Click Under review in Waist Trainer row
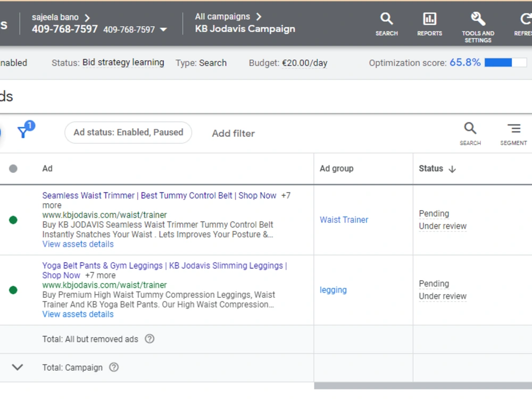Screen dimensions: 532x399 pyautogui.click(x=443, y=226)
